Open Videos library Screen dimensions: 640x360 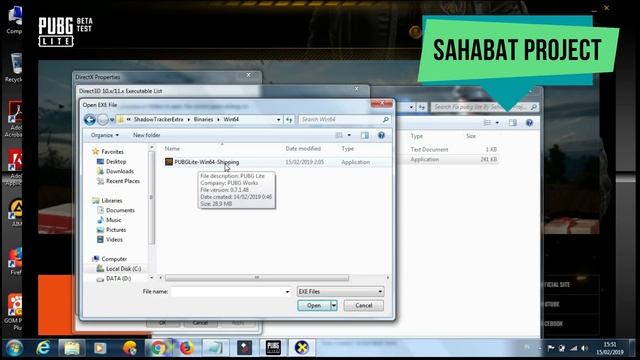tap(114, 240)
